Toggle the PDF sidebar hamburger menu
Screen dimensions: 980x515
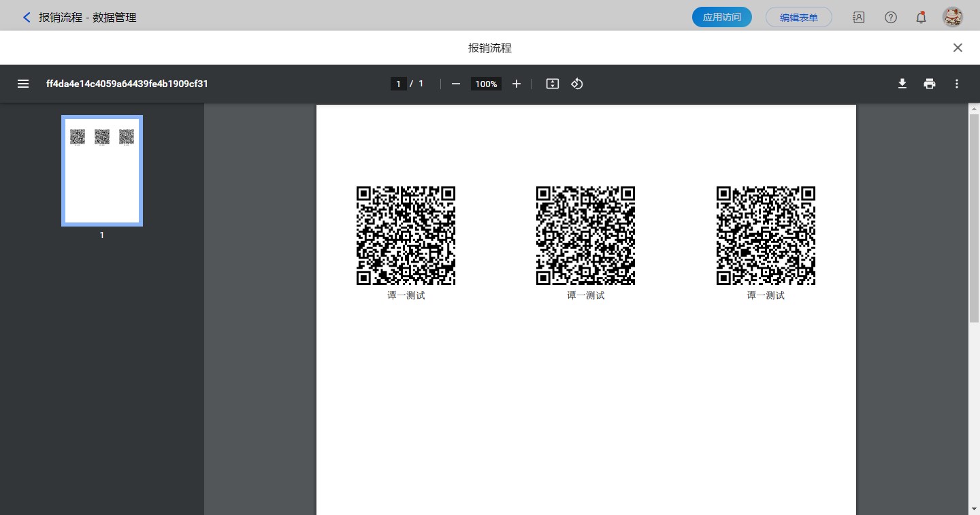pyautogui.click(x=23, y=84)
